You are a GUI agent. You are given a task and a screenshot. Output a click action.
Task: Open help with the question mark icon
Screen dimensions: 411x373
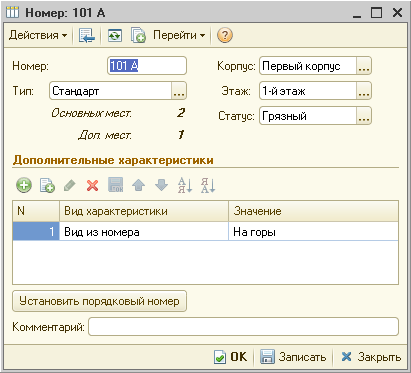tap(225, 35)
